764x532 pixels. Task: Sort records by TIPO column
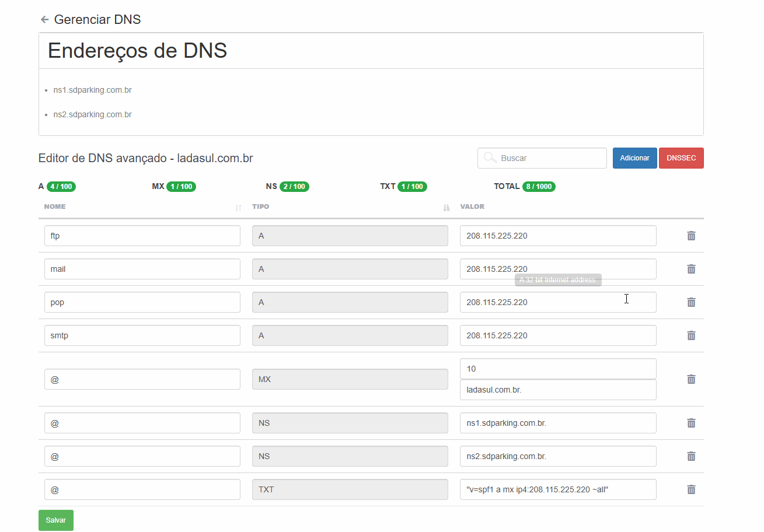point(446,207)
